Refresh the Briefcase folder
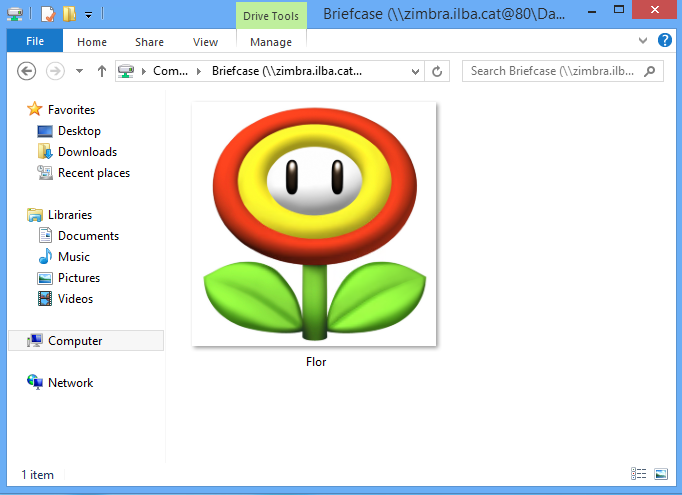The width and height of the screenshot is (682, 495). [437, 71]
